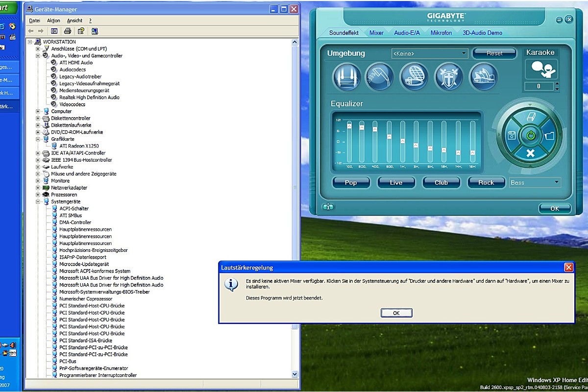
Task: Click the info icon in Gigabyte panel
Action: (x=328, y=207)
